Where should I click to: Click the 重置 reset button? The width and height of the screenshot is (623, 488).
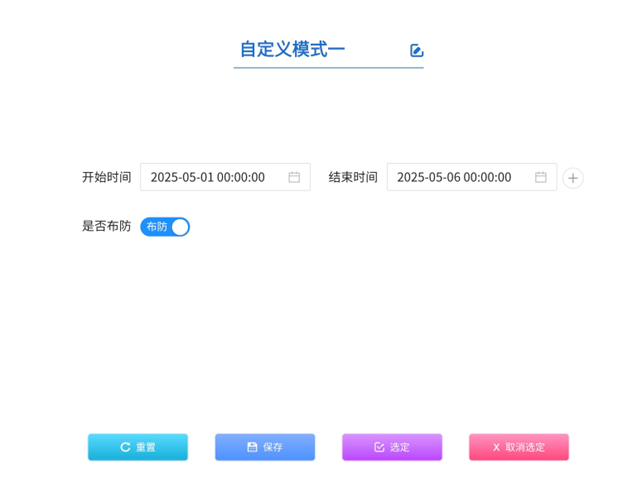coord(138,447)
